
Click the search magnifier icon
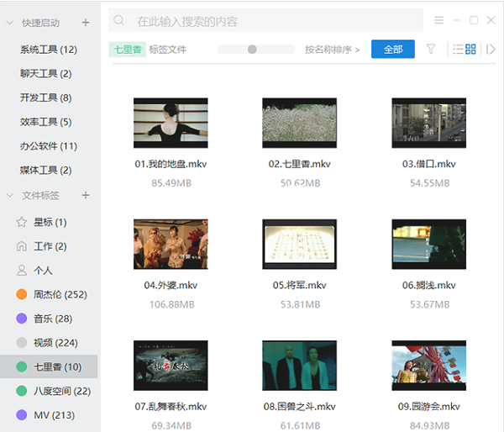pyautogui.click(x=119, y=21)
